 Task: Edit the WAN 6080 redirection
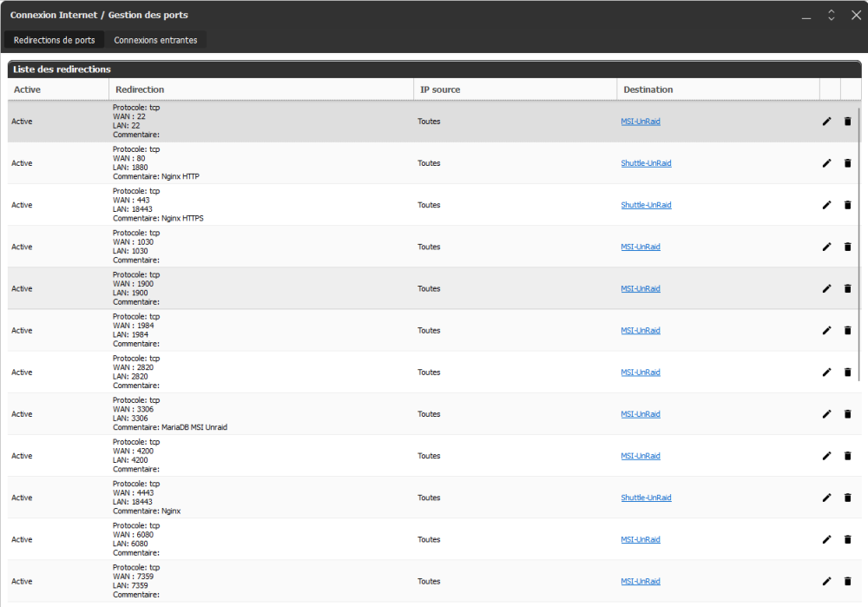[826, 539]
